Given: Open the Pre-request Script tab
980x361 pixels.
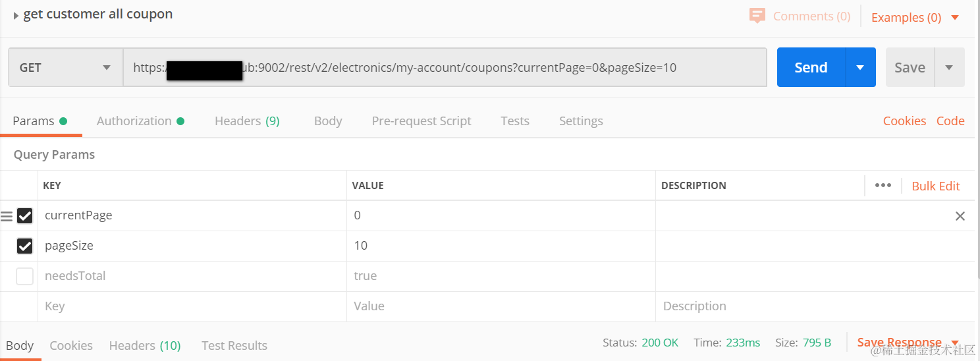Looking at the screenshot, I should (x=422, y=121).
